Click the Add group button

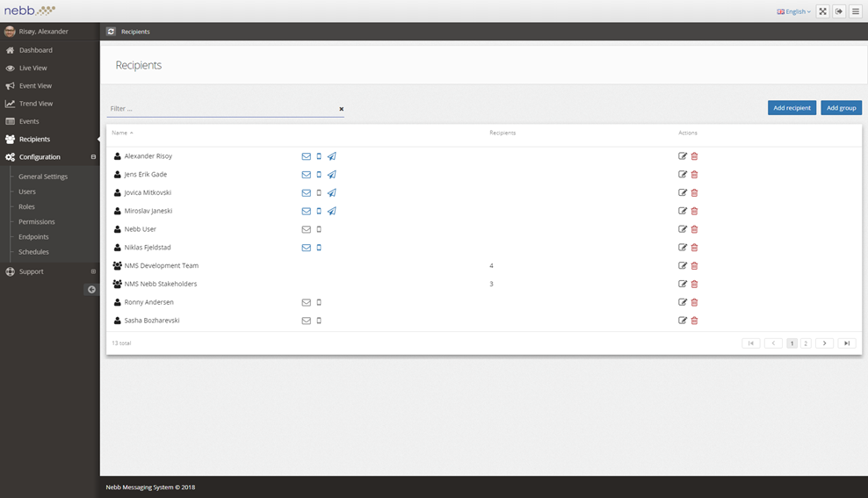click(841, 108)
